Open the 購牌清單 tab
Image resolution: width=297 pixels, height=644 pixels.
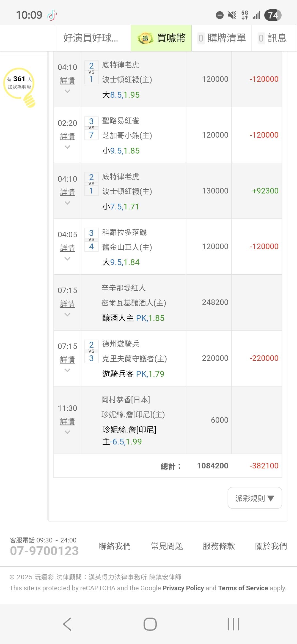[x=222, y=38]
